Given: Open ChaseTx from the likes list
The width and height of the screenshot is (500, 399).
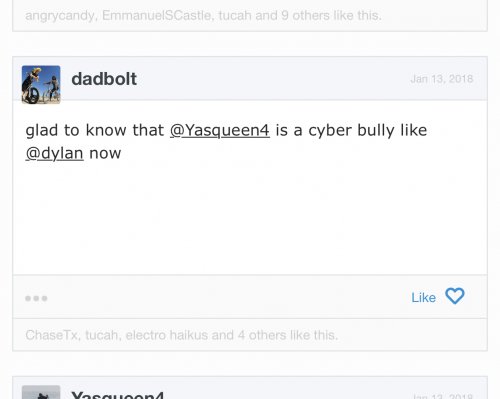Looking at the screenshot, I should click(52, 335).
